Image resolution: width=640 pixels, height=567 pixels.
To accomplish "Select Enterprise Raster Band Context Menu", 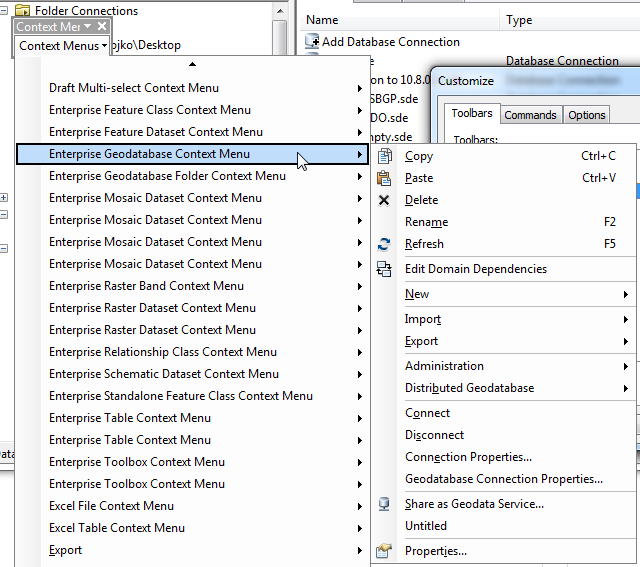I will (x=192, y=286).
